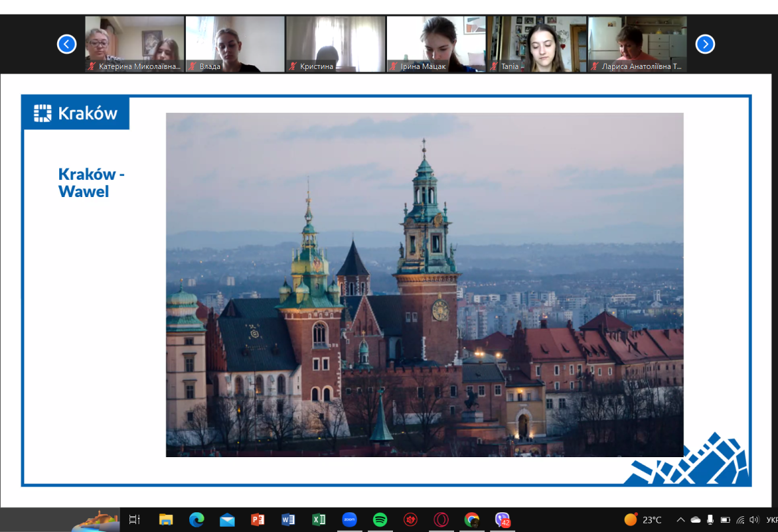Image resolution: width=778 pixels, height=532 pixels.
Task: Select Влада's video thumbnail
Action: click(235, 44)
